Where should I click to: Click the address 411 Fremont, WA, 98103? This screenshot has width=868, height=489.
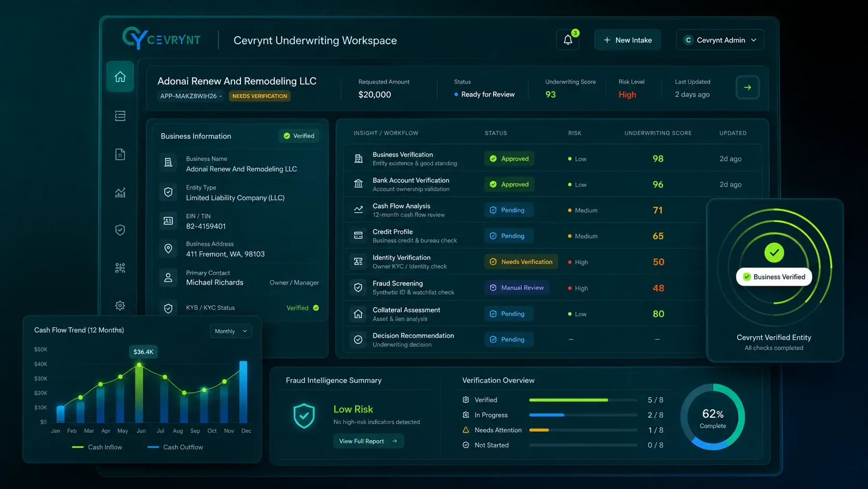point(225,254)
